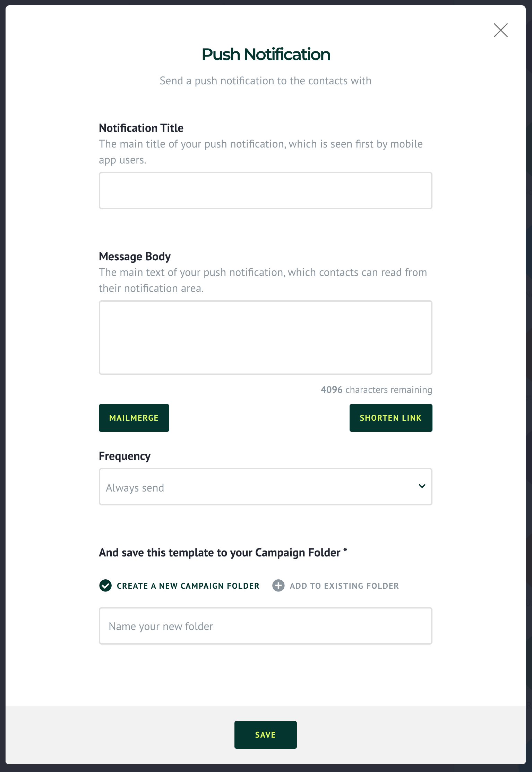This screenshot has width=532, height=772.
Task: Click the "Send a push notification" subtitle
Action: click(265, 81)
